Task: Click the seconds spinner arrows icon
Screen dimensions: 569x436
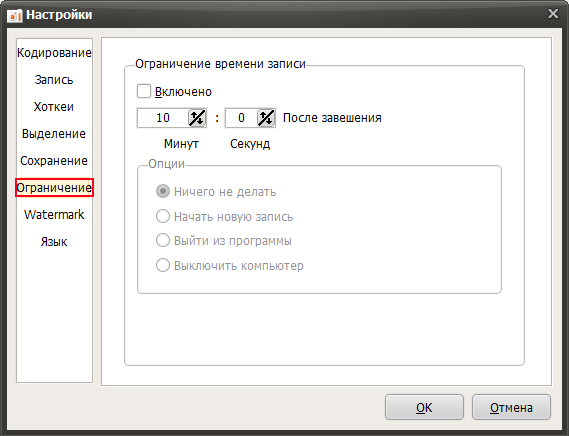Action: [x=266, y=118]
